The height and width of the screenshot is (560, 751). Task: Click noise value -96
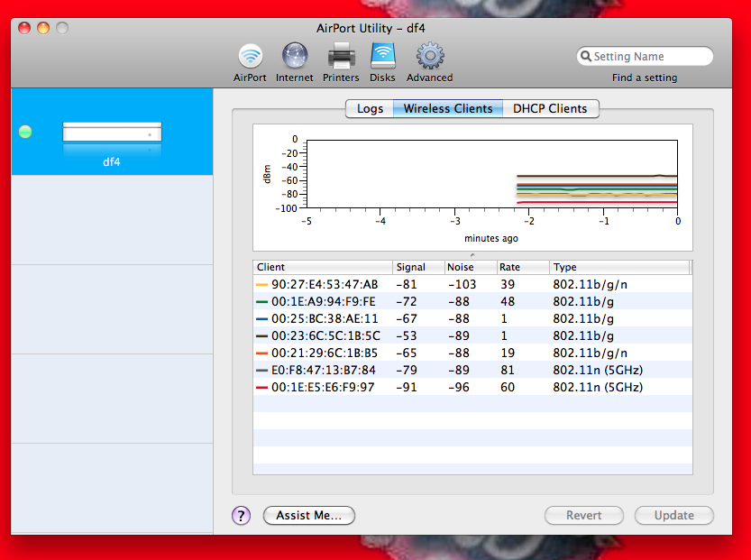click(x=459, y=387)
